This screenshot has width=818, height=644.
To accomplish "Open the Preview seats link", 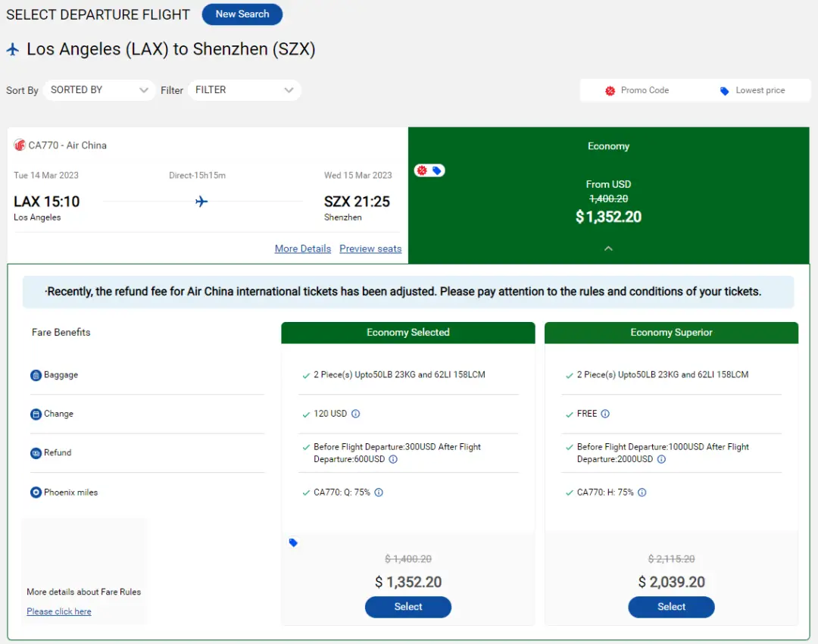I will pos(370,249).
